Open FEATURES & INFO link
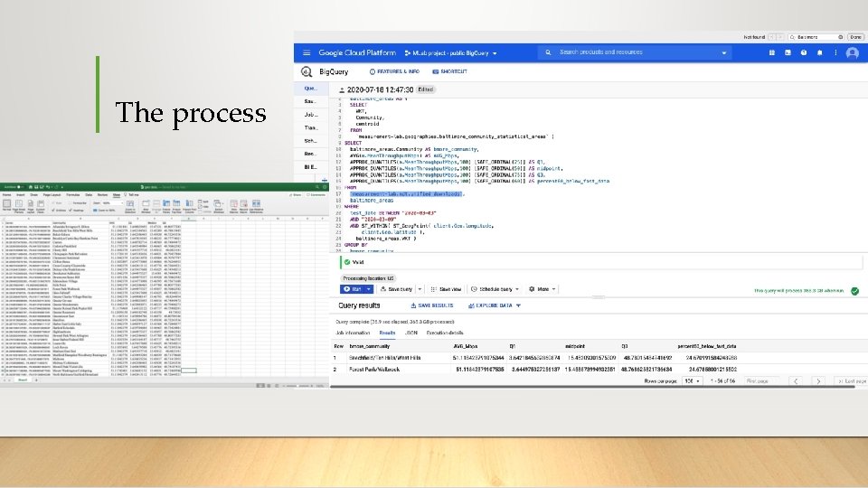The image size is (868, 488). (394, 71)
